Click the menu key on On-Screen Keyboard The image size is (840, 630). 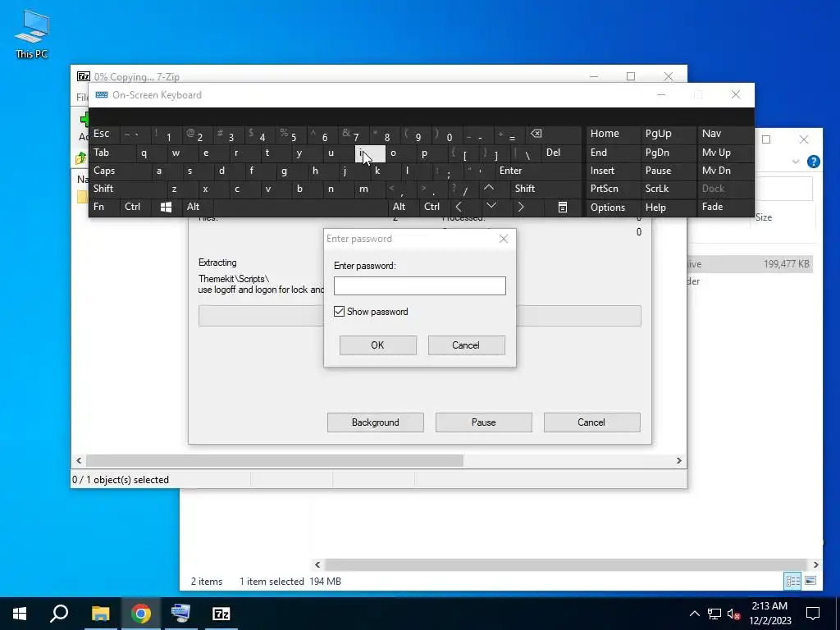coord(563,208)
